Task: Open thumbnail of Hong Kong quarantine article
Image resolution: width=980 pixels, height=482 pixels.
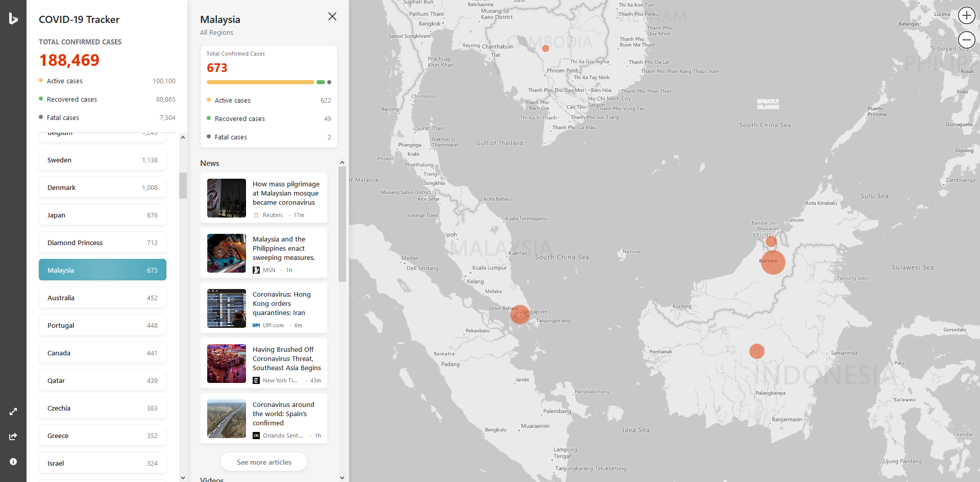Action: click(227, 308)
